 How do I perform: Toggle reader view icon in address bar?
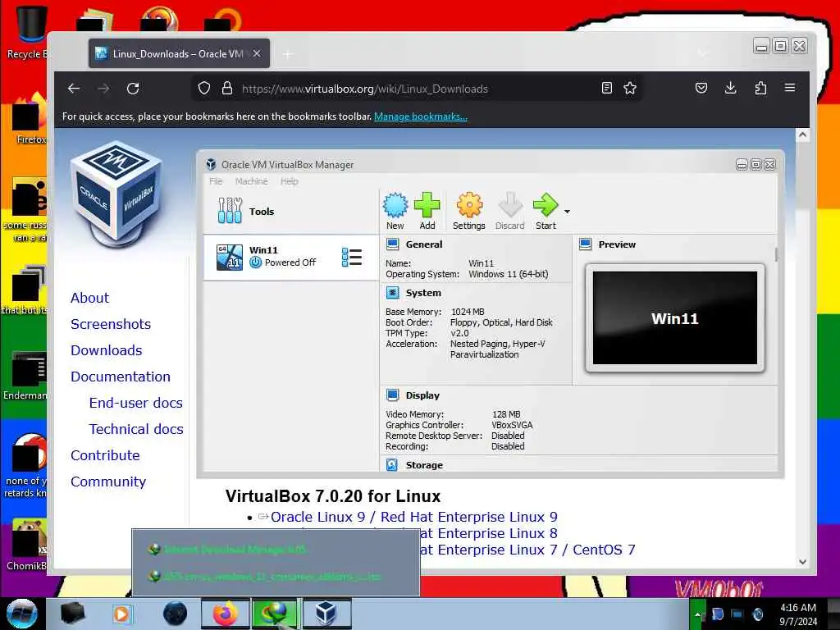606,88
